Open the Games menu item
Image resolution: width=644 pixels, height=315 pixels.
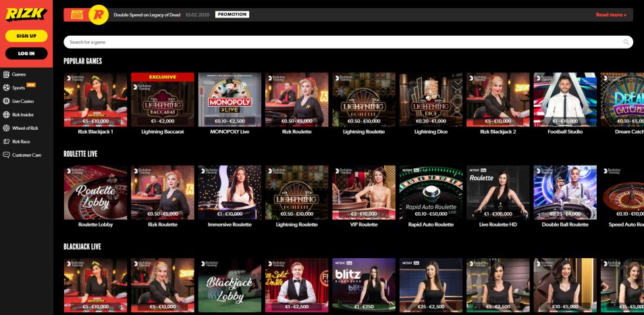[19, 74]
